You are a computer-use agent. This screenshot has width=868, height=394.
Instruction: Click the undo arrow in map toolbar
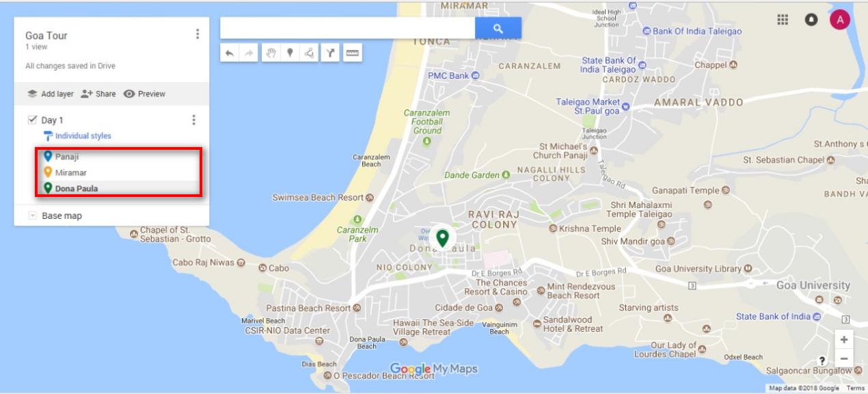(x=230, y=53)
